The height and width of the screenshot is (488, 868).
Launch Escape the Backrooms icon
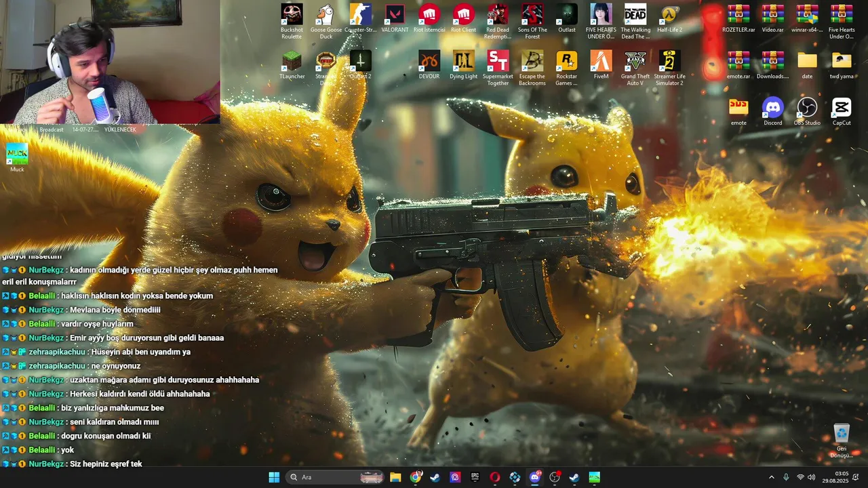click(x=532, y=68)
